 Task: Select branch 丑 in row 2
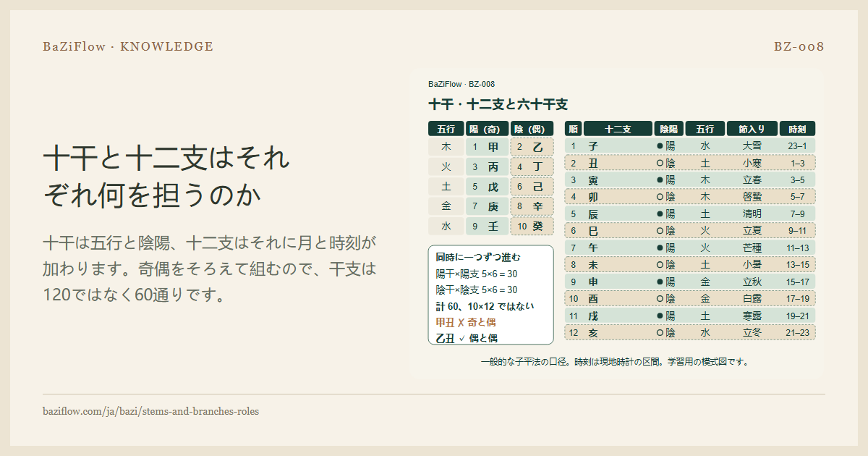tap(593, 163)
